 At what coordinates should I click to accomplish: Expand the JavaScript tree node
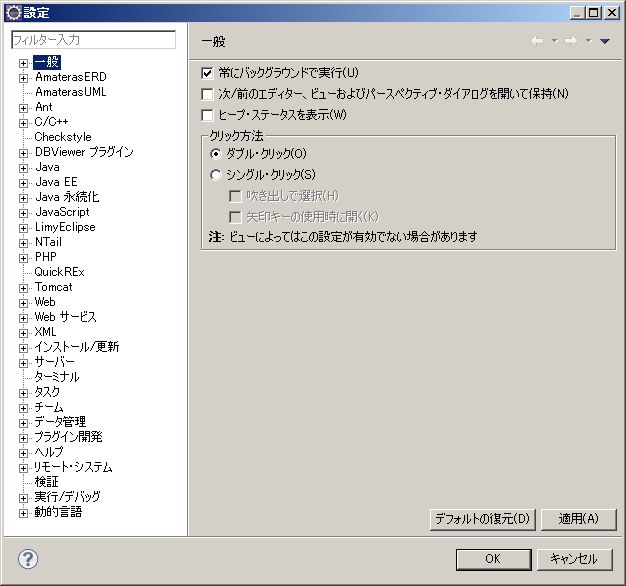click(x=23, y=213)
